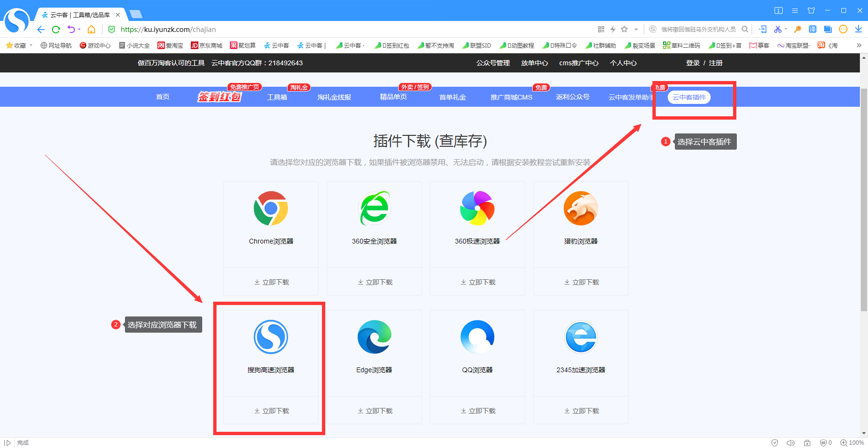Image resolution: width=868 pixels, height=448 pixels.
Task: Open the screenshot/cut tool in toolbar
Action: [x=778, y=29]
